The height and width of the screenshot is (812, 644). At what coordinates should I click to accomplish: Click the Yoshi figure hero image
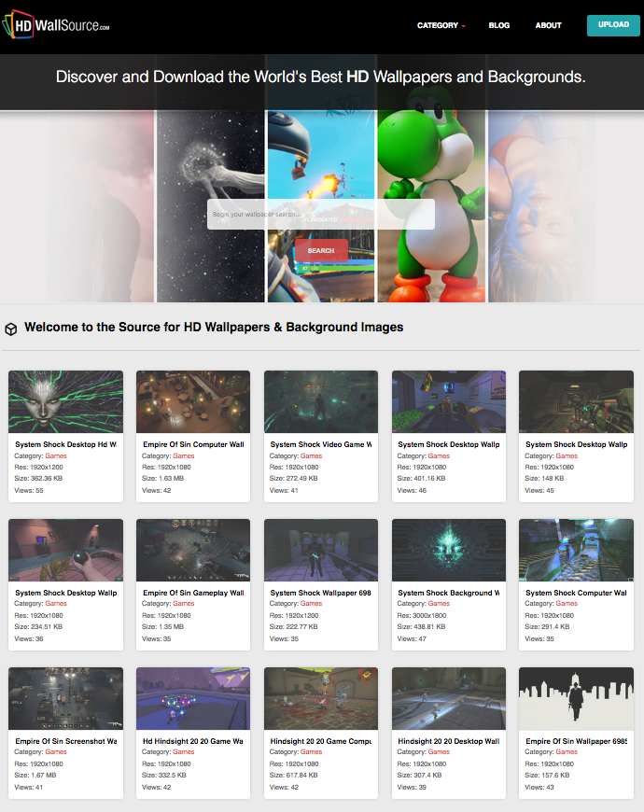[x=432, y=207]
